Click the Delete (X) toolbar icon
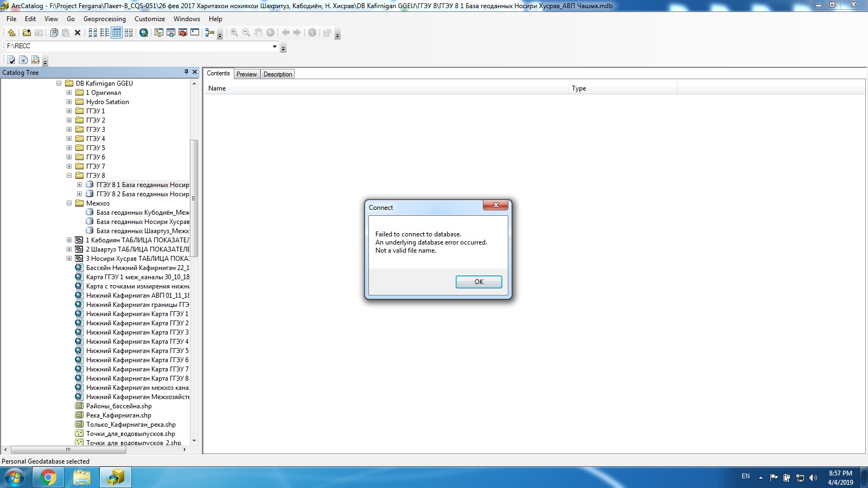This screenshot has height=488, width=868. click(78, 33)
